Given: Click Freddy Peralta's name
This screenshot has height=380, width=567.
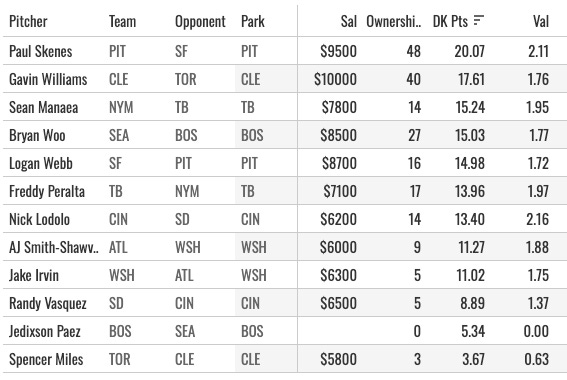Looking at the screenshot, I should pyautogui.click(x=47, y=191).
